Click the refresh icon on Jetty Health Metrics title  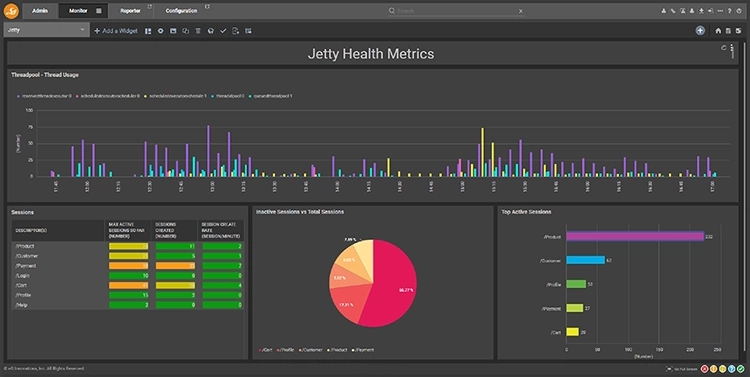tap(724, 48)
